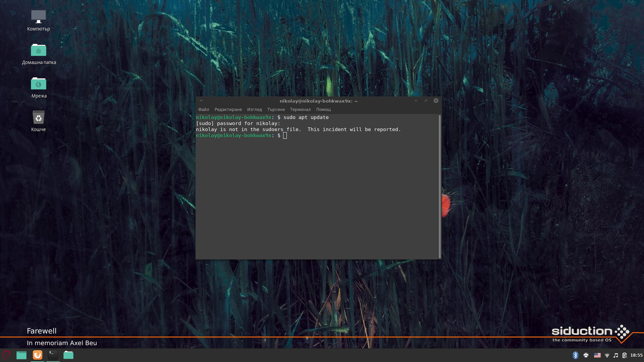The height and width of the screenshot is (362, 644).
Task: Click the clipboard manager tray icon
Action: [624, 355]
